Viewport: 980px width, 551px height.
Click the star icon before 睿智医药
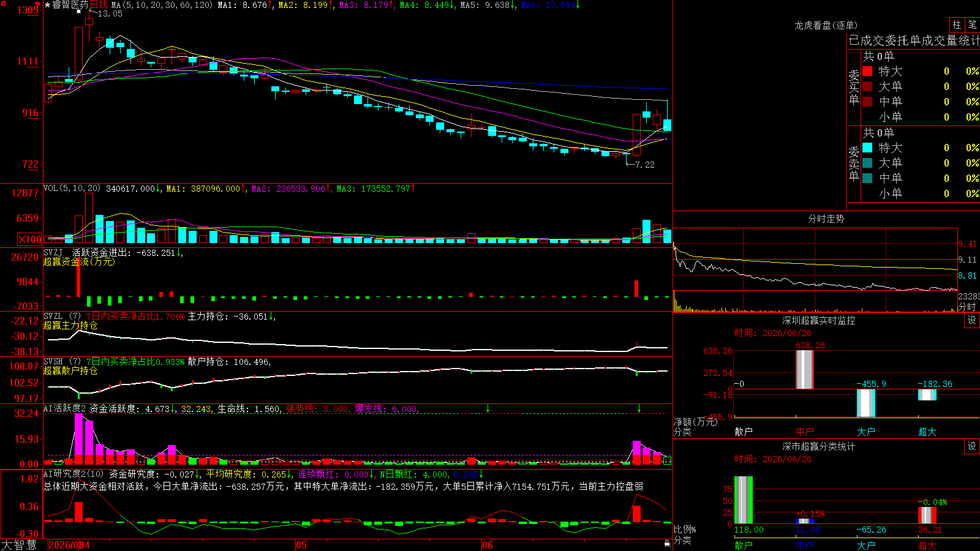(x=48, y=5)
